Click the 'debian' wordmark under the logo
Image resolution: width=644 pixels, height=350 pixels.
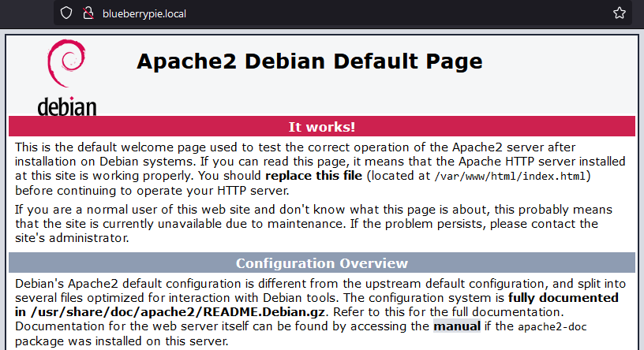tap(67, 106)
